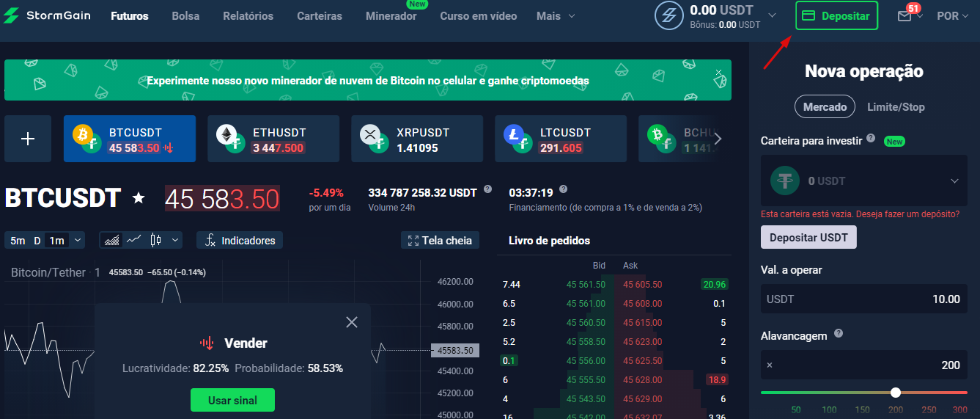Expand the account balance dropdown chevron
The height and width of the screenshot is (419, 980).
pos(772,15)
